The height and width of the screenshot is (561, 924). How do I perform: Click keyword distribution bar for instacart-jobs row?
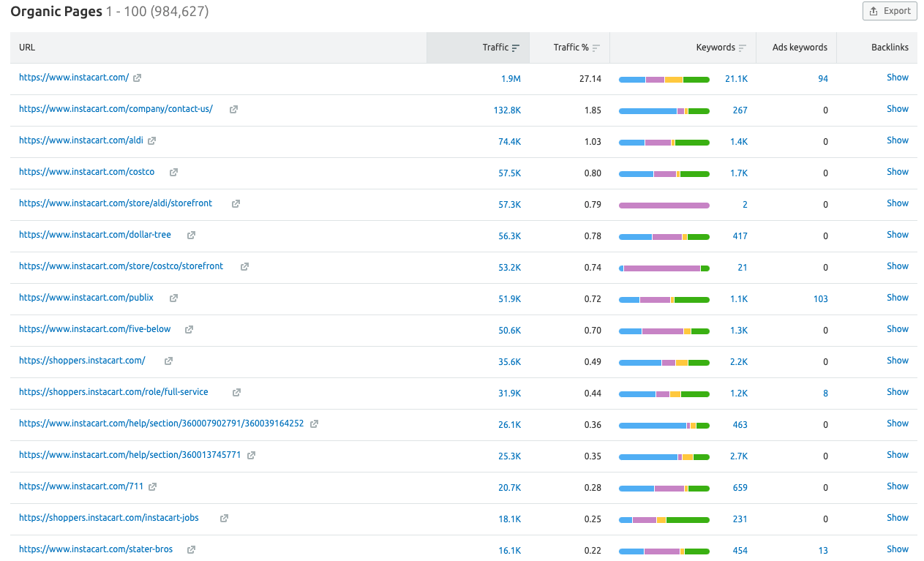coord(664,520)
